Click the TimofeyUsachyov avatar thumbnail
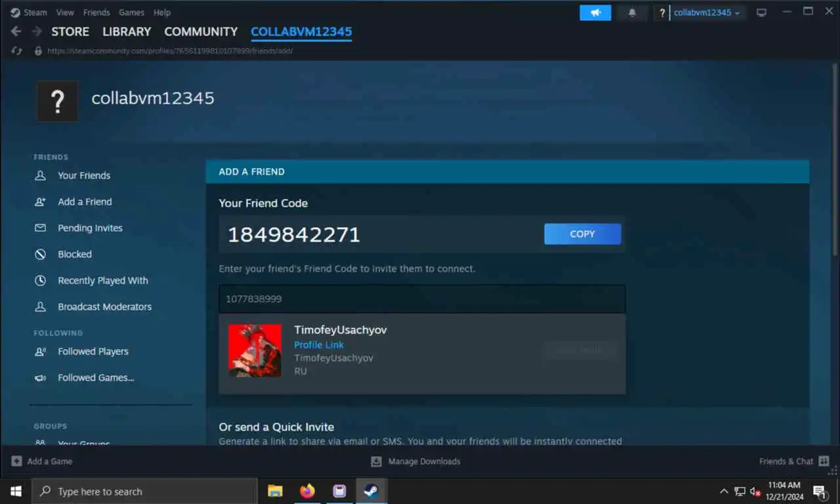This screenshot has width=840, height=504. (x=255, y=350)
